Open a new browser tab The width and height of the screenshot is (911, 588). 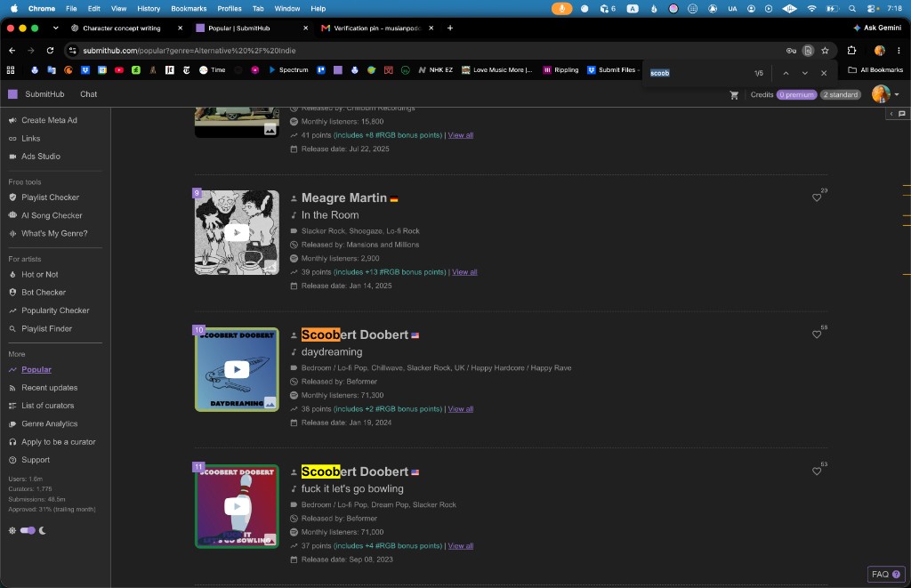[449, 28]
